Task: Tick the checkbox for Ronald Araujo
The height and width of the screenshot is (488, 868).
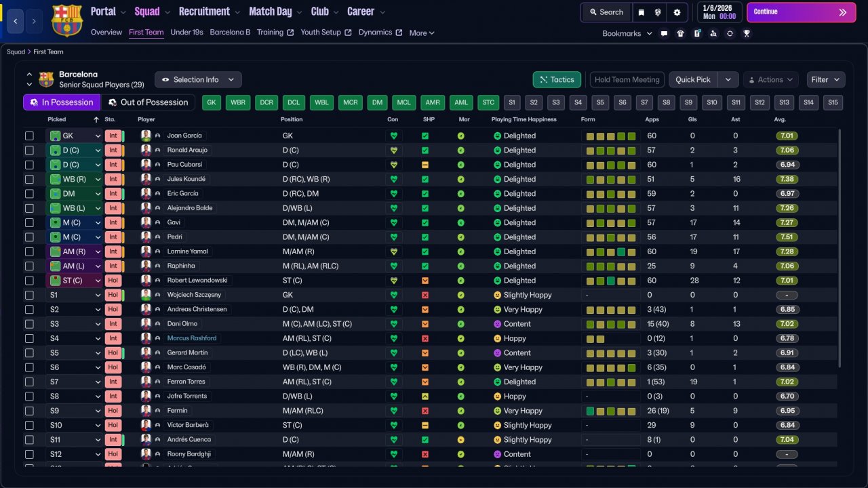Action: (29, 150)
